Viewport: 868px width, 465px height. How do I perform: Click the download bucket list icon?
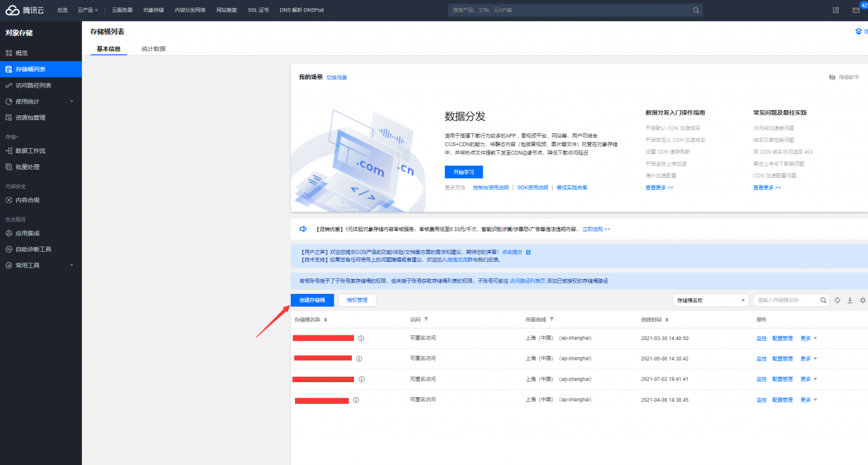[x=850, y=300]
